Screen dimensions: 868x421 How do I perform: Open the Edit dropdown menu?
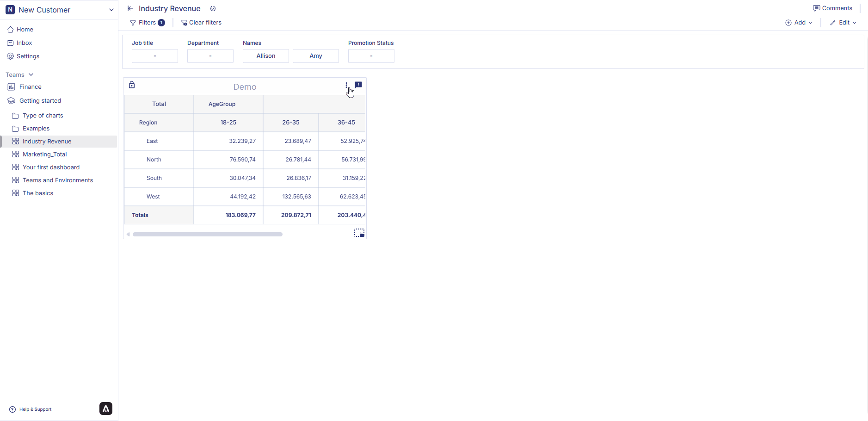(x=843, y=23)
